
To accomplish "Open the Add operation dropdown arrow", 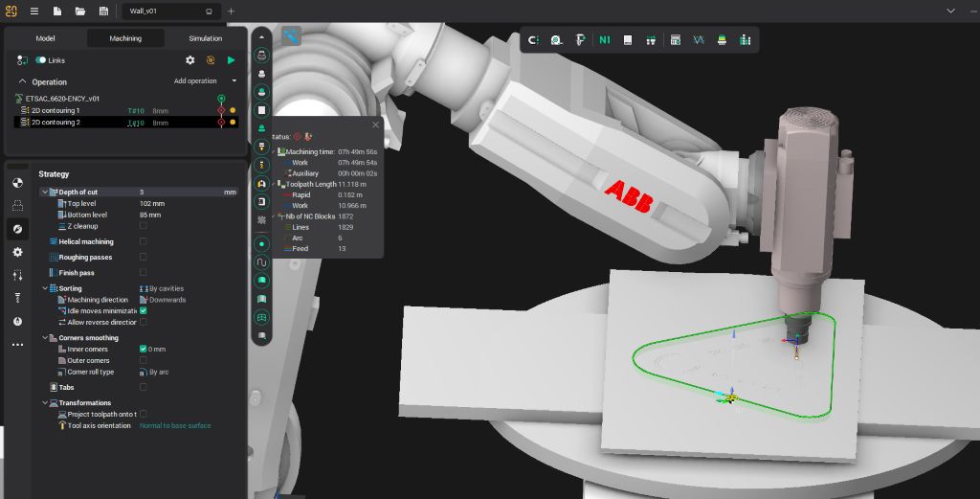I will tap(234, 80).
